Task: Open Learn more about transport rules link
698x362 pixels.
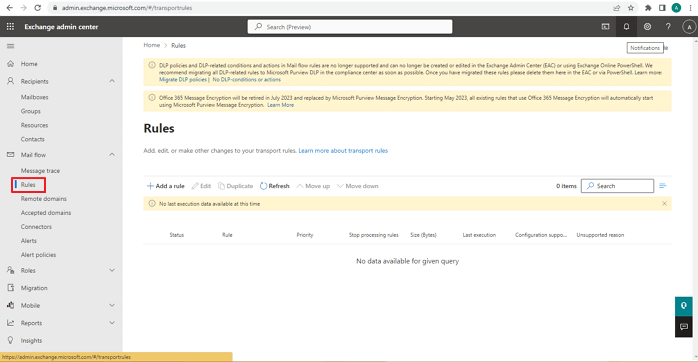Action: coord(343,150)
